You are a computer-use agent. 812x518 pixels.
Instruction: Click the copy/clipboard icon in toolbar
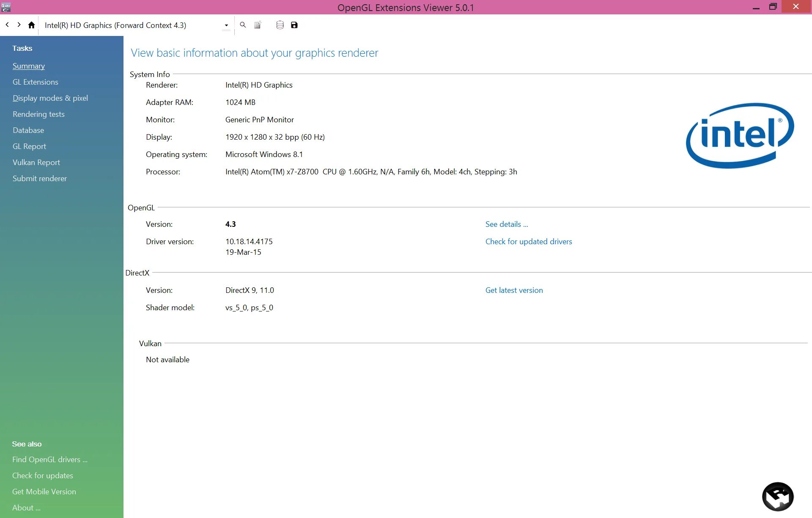pos(258,25)
